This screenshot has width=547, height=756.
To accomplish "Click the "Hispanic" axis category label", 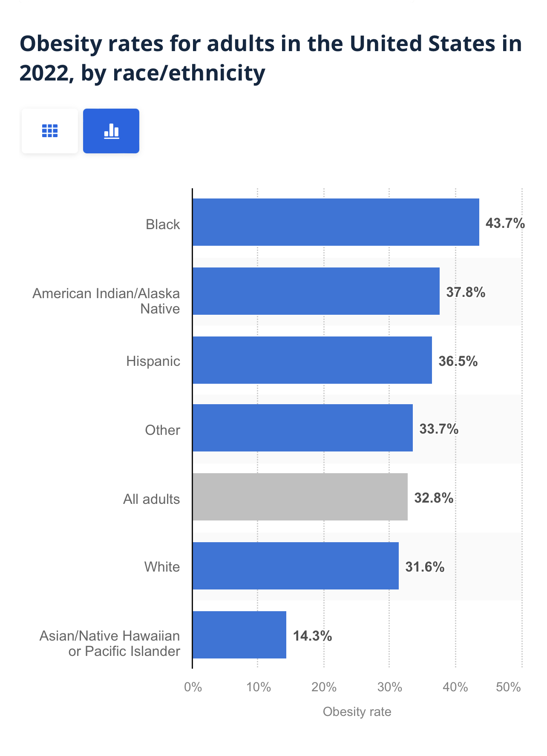I will (153, 361).
